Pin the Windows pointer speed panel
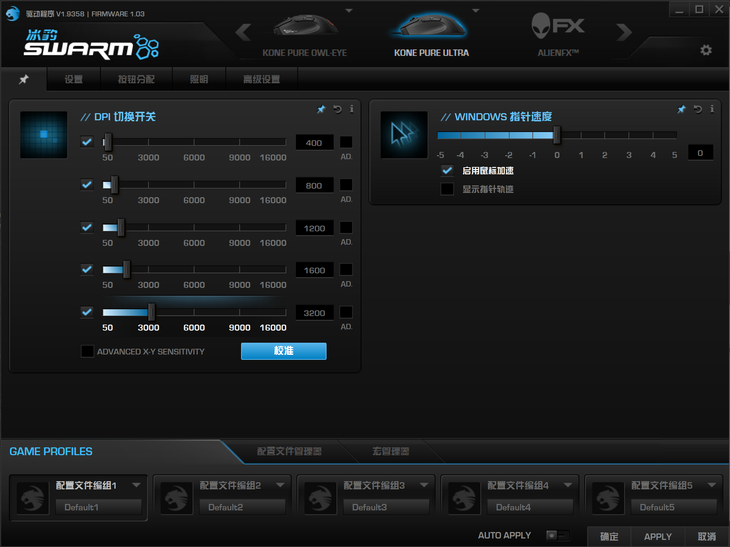This screenshot has height=547, width=730. pyautogui.click(x=681, y=109)
